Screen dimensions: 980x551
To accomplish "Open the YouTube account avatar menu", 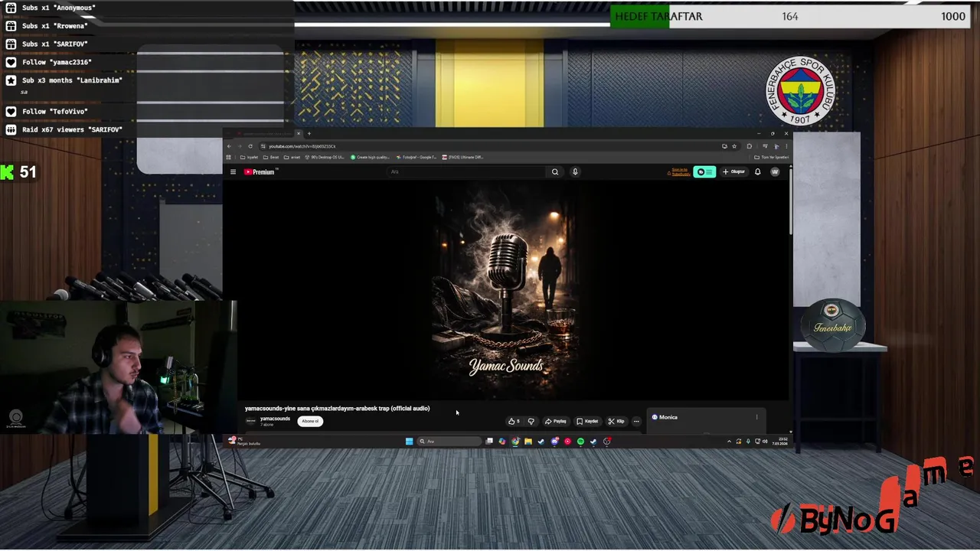I will pos(775,171).
